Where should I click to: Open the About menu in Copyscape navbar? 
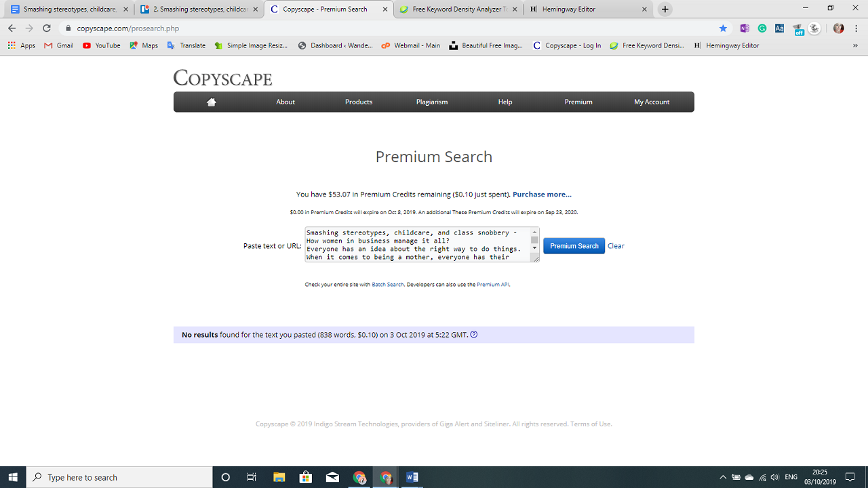click(x=285, y=102)
